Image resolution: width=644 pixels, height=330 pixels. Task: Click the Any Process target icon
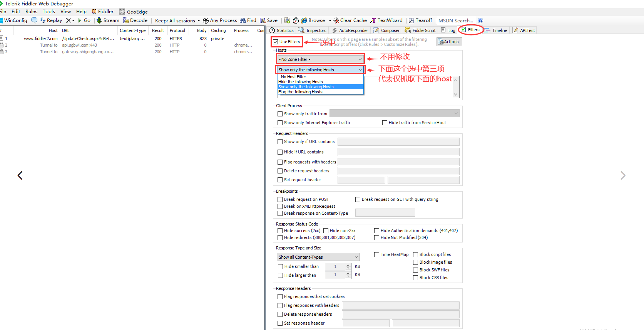tap(206, 20)
